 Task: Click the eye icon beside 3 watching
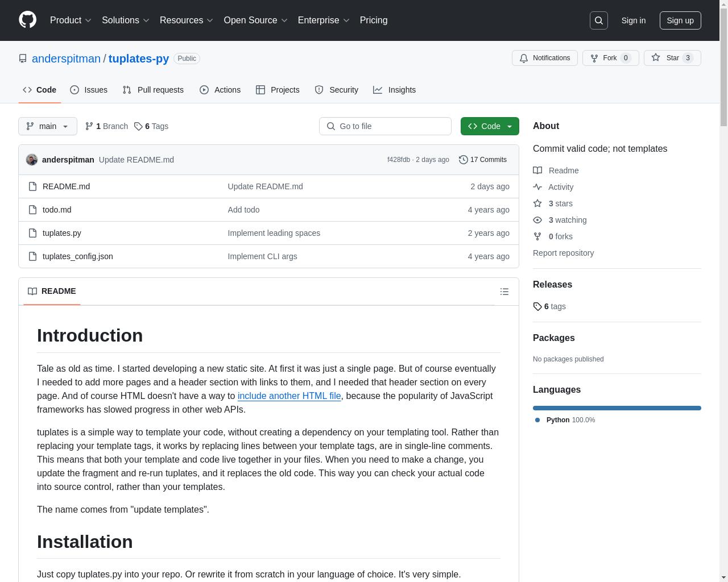[x=537, y=220]
